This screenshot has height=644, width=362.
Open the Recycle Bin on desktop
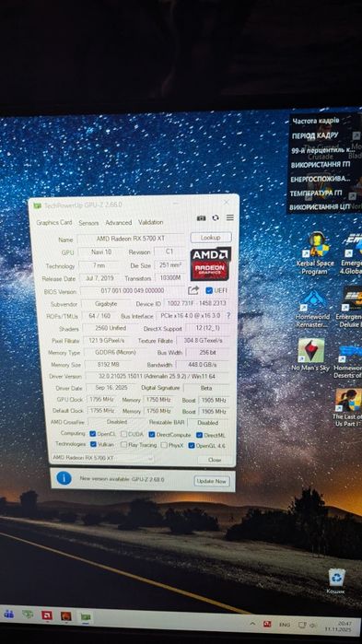point(336,580)
